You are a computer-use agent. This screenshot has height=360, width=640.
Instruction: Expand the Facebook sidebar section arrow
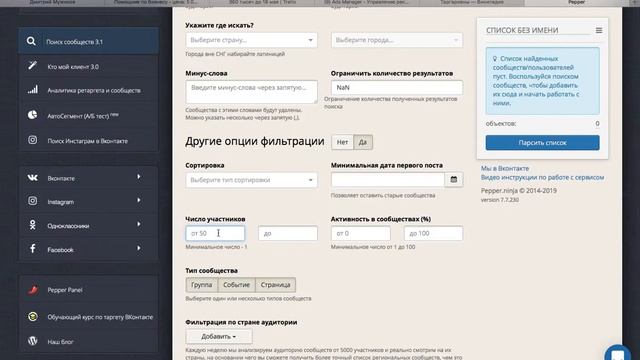(139, 248)
